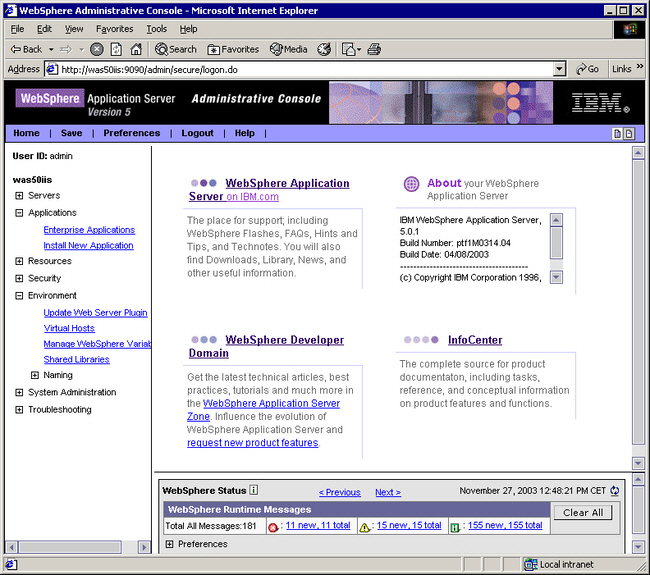
Task: Click the page icon in address bar
Action: coord(51,69)
